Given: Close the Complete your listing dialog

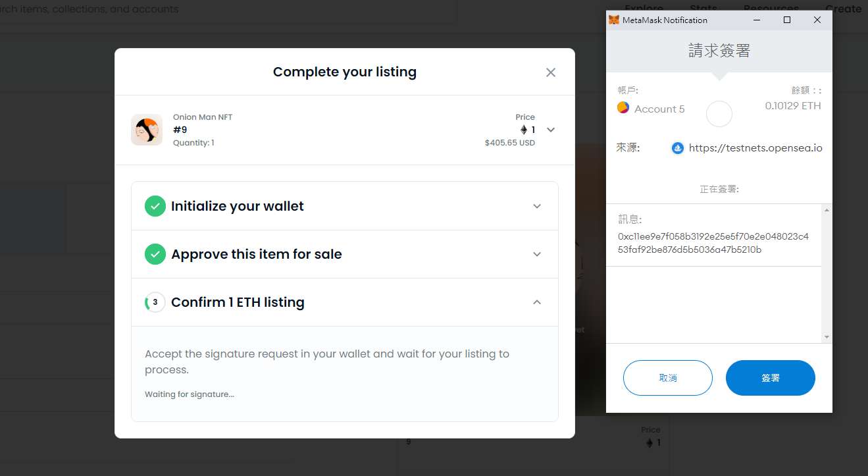Looking at the screenshot, I should (551, 72).
